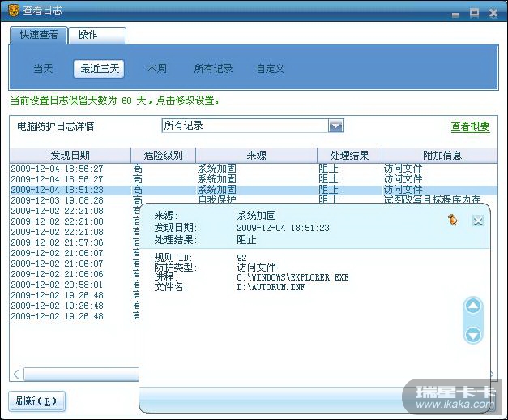Close the 查看日志 window
The height and width of the screenshot is (420, 508).
(x=493, y=13)
